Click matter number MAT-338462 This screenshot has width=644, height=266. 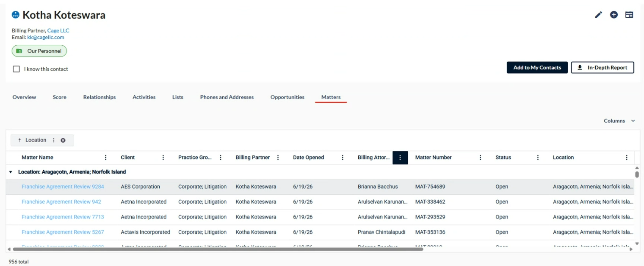430,202
